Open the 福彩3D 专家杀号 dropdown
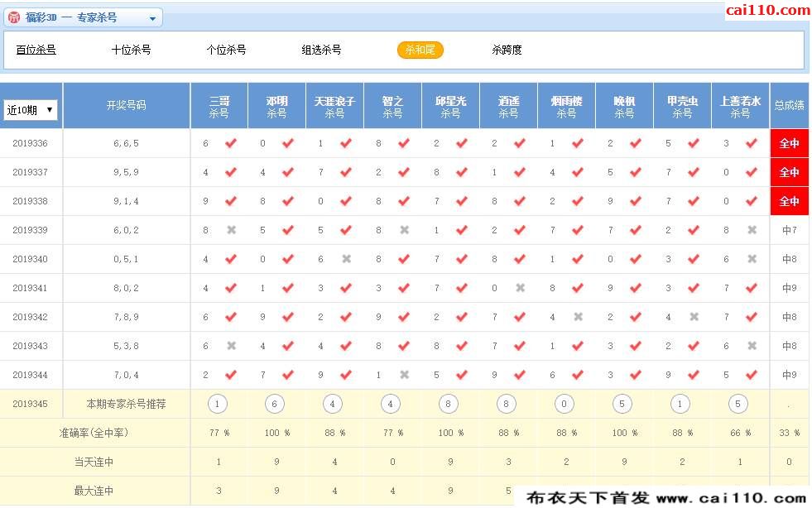This screenshot has width=812, height=508. tap(83, 17)
